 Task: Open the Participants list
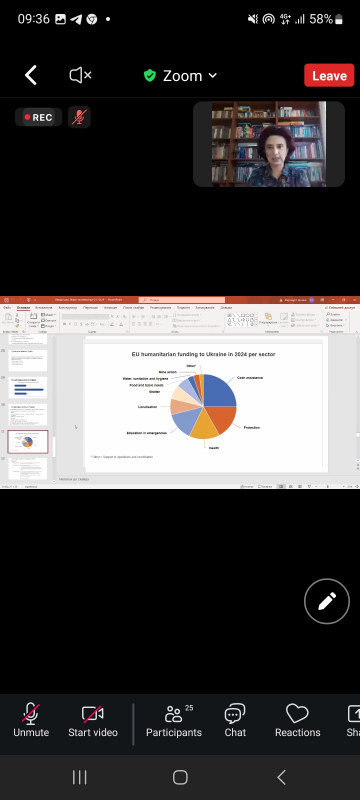[x=174, y=720]
